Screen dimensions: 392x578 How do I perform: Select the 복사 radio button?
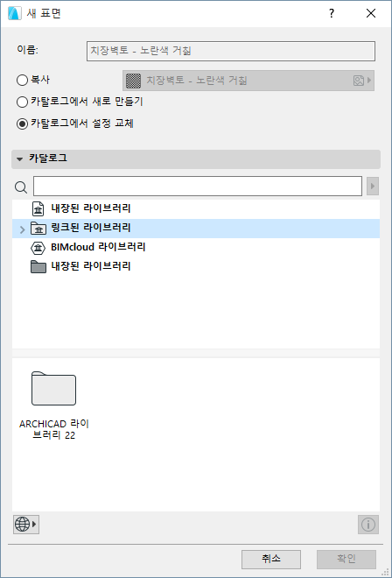pos(23,81)
